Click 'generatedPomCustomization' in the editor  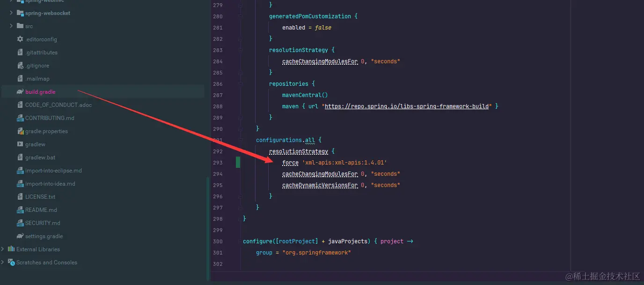pos(310,16)
